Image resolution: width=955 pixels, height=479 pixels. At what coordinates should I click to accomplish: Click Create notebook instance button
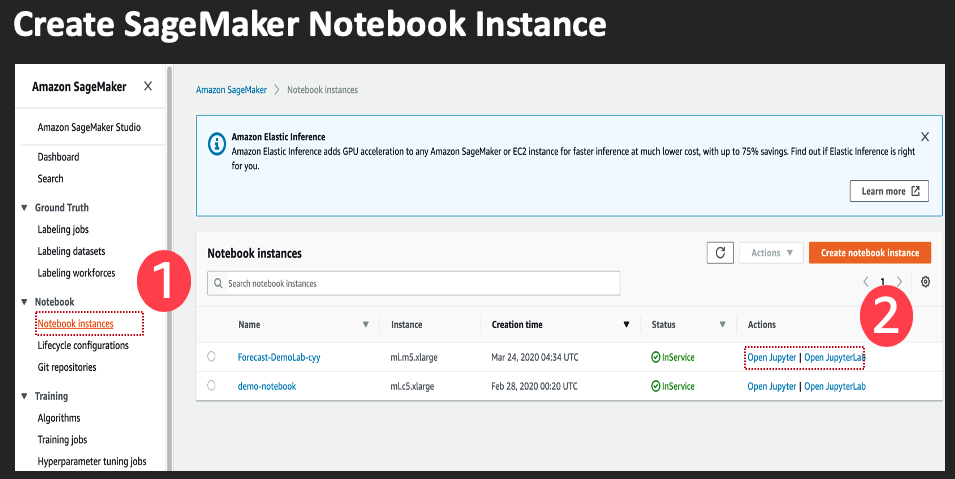coord(870,252)
